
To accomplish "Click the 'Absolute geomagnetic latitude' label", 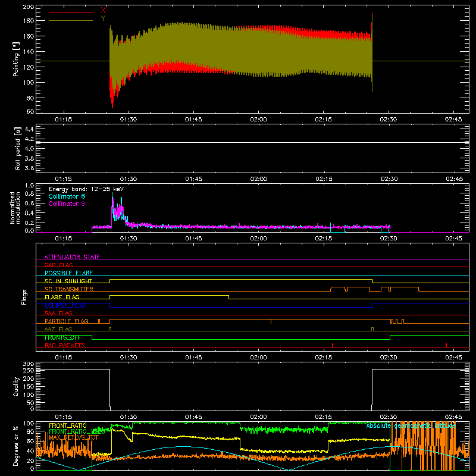I will pyautogui.click(x=411, y=426).
